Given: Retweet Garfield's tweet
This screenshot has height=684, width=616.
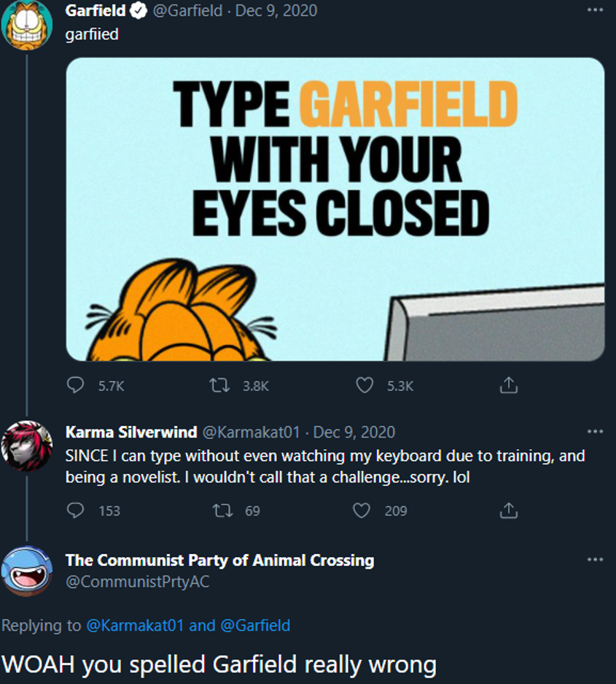Looking at the screenshot, I should [x=217, y=386].
